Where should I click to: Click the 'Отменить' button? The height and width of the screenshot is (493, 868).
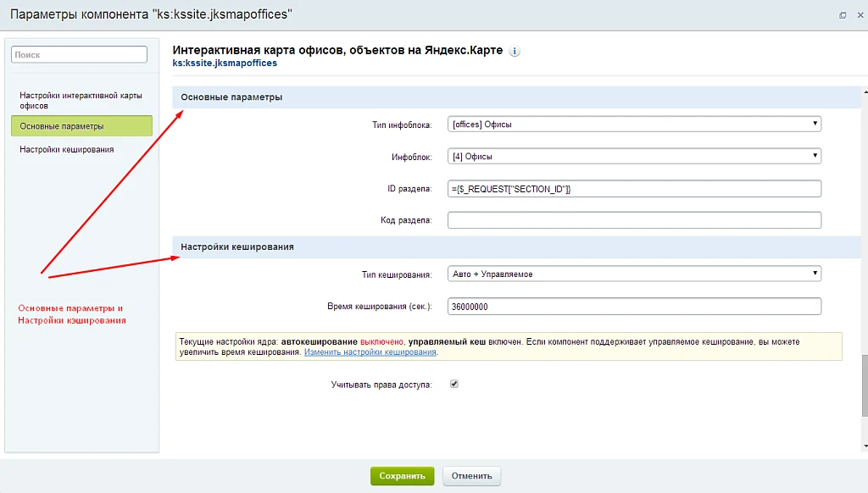pos(471,476)
